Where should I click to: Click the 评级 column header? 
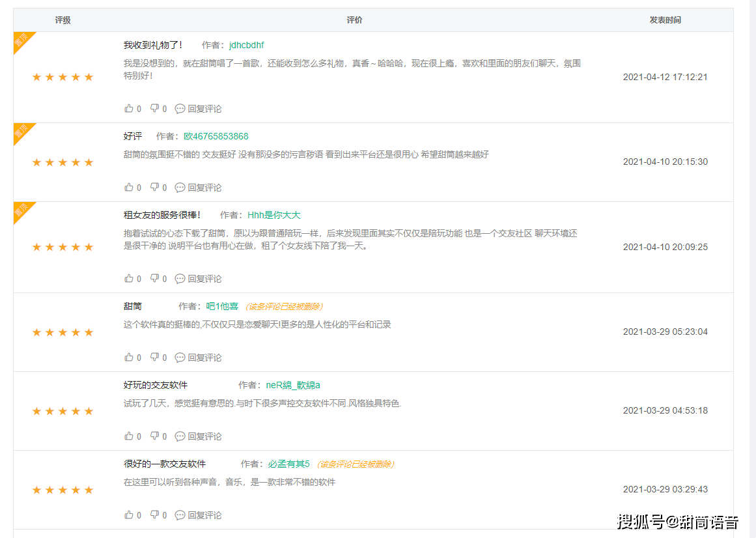[63, 20]
